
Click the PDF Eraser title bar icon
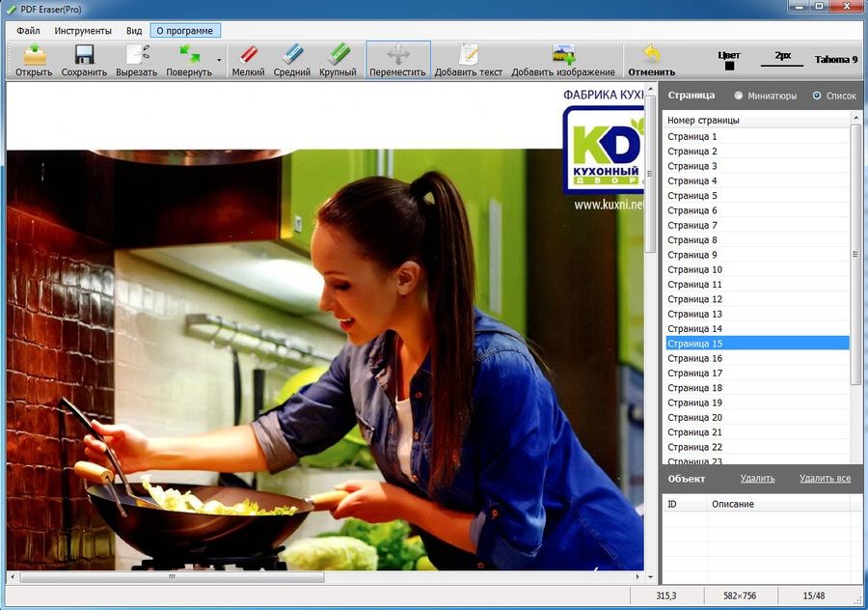tap(11, 10)
